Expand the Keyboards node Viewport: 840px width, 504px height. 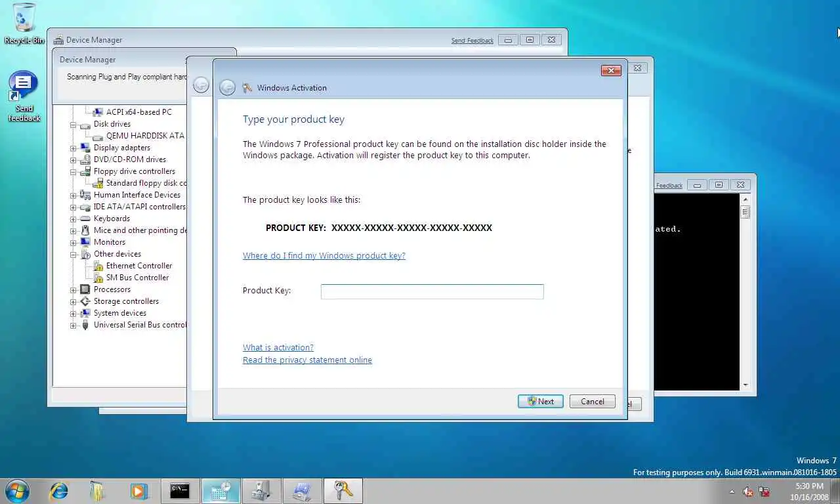coord(73,219)
